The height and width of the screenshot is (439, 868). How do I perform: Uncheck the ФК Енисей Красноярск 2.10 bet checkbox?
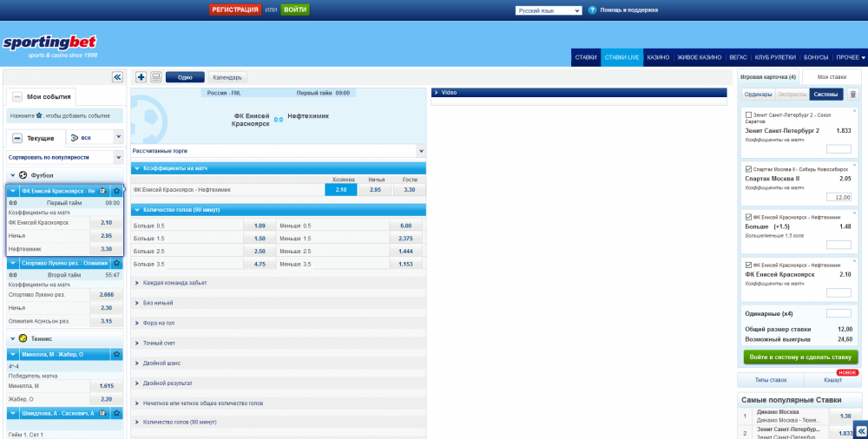click(748, 265)
